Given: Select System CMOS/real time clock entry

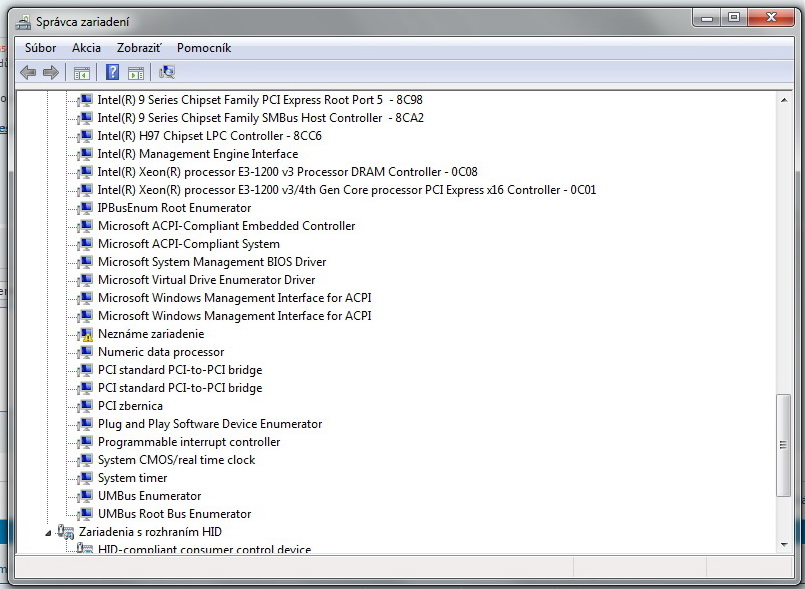Looking at the screenshot, I should pyautogui.click(x=177, y=460).
